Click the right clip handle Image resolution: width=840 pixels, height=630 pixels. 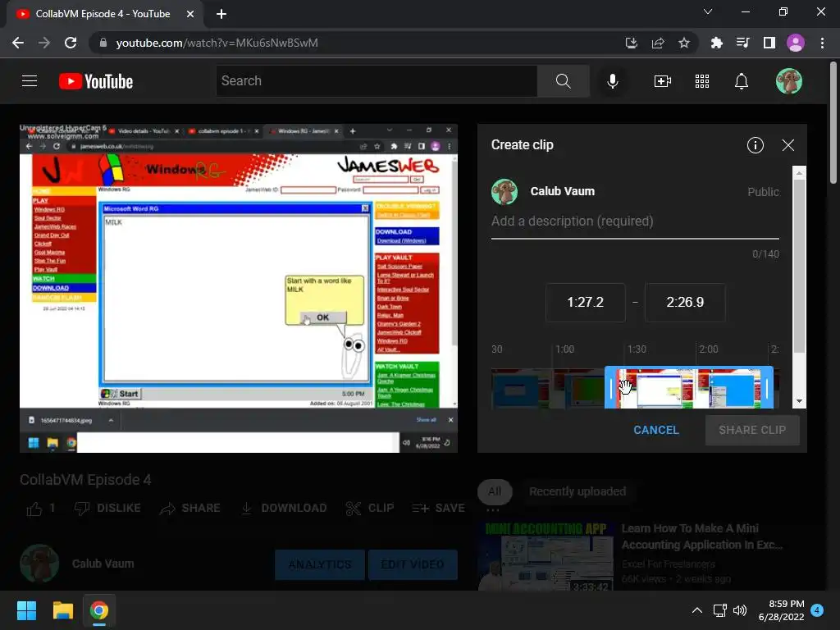[x=768, y=388]
